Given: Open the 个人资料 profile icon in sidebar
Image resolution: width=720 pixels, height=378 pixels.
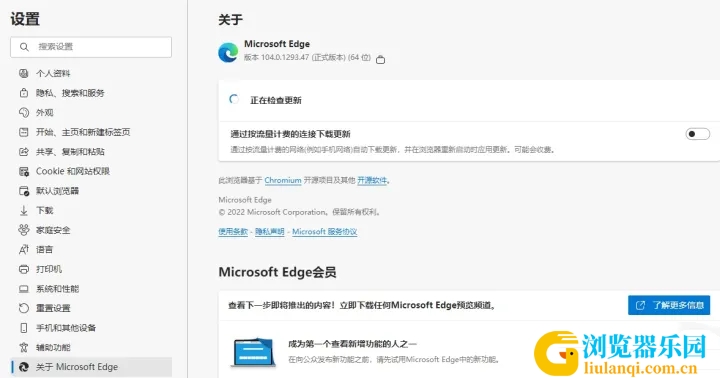Looking at the screenshot, I should [x=23, y=73].
